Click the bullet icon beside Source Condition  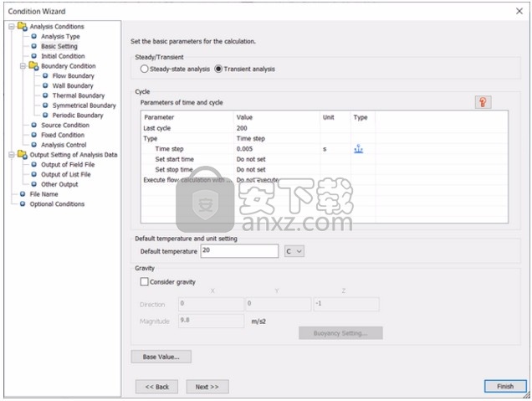pyautogui.click(x=34, y=125)
